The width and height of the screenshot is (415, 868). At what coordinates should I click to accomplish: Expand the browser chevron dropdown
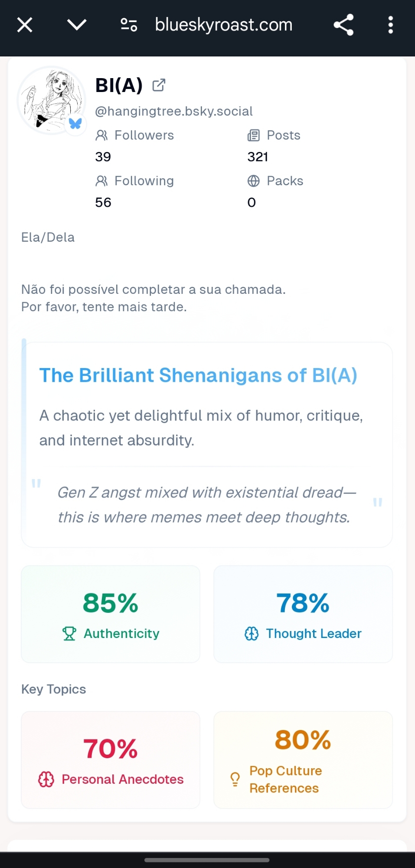(x=77, y=25)
